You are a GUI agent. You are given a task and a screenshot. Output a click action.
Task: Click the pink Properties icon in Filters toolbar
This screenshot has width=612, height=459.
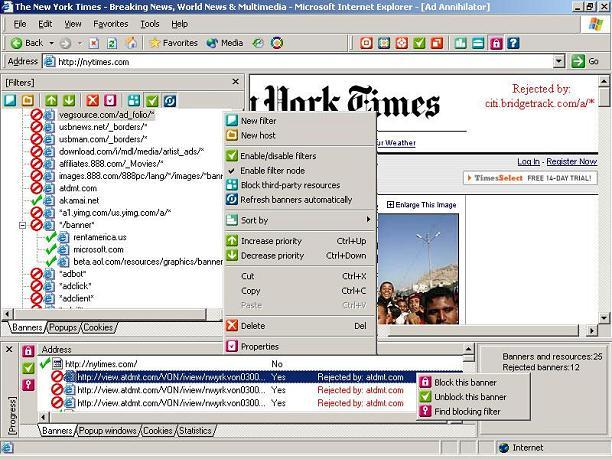tap(110, 101)
